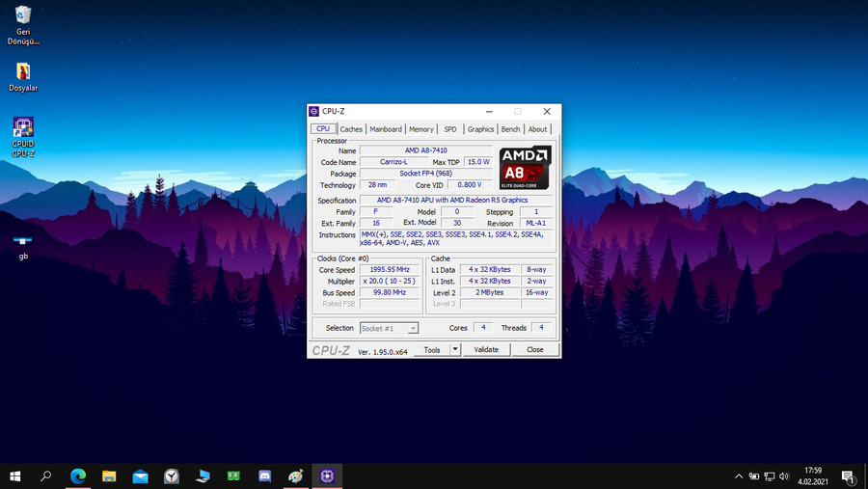
Task: Click the Revision value ML-A1
Action: (x=536, y=223)
